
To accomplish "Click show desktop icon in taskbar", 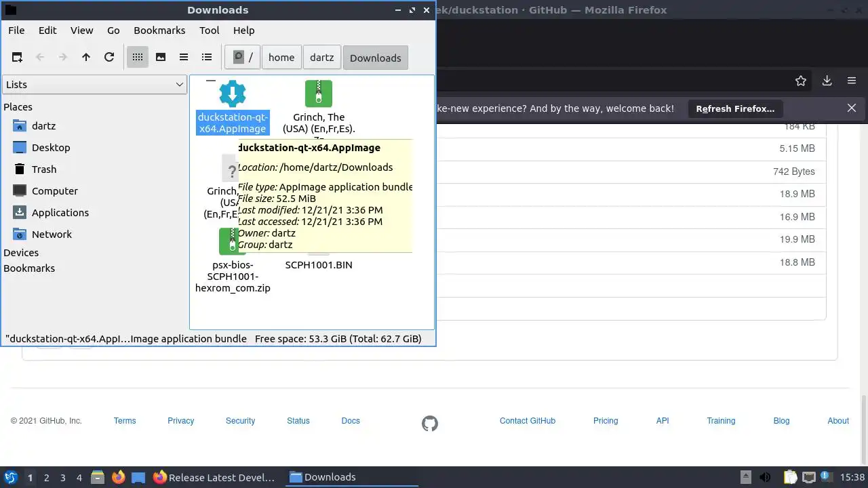I will [138, 477].
